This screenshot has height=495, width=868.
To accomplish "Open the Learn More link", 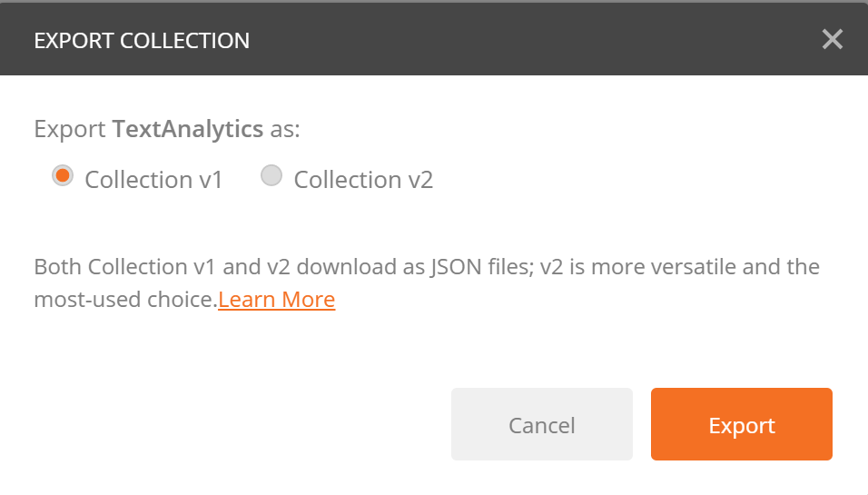I will [276, 300].
